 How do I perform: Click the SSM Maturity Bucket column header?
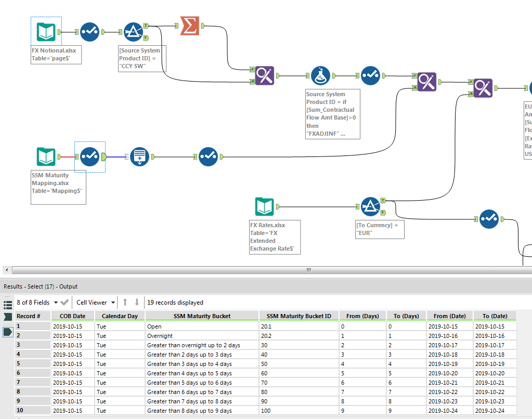[x=202, y=316]
